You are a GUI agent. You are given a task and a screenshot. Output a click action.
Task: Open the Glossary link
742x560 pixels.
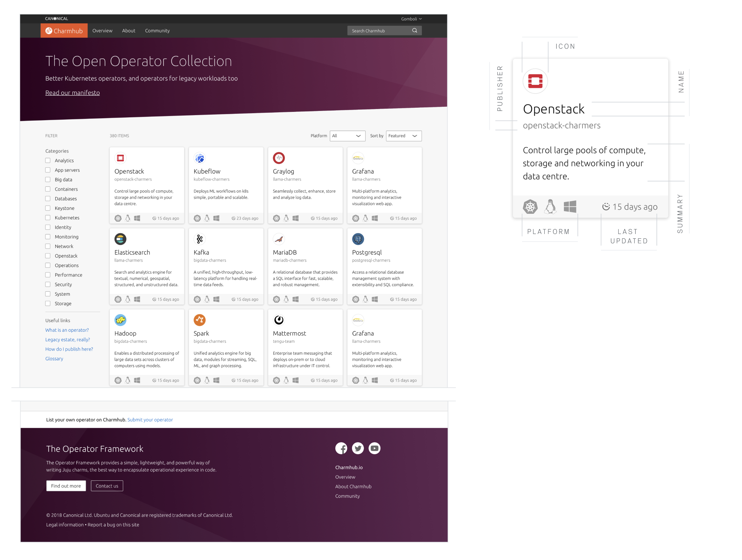(x=54, y=358)
